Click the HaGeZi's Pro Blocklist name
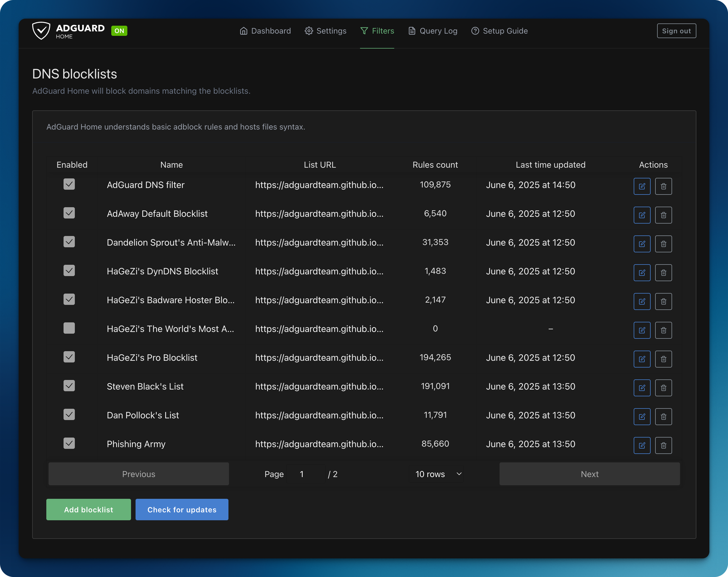The height and width of the screenshot is (577, 728). (x=152, y=358)
